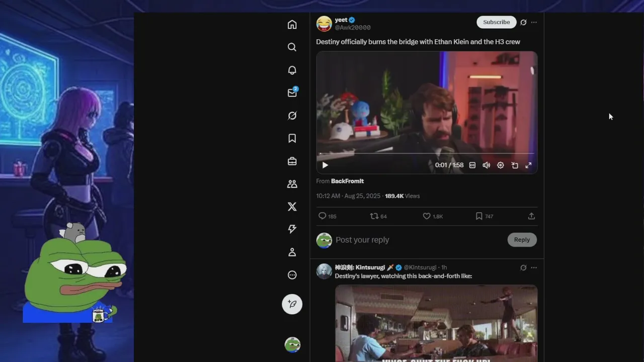Viewport: 644px width, 362px height.
Task: Click the 10:12 AM Aug 25, 2025 timestamp
Action: pos(348,196)
